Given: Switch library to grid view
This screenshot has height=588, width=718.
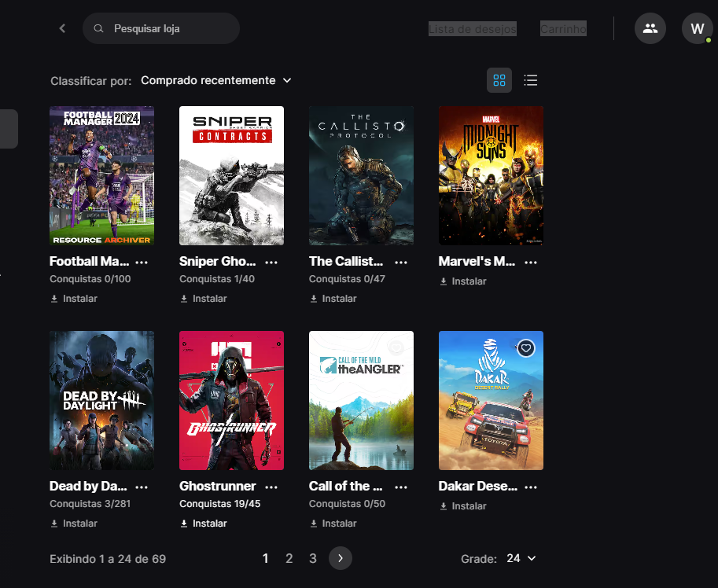Looking at the screenshot, I should pyautogui.click(x=499, y=80).
